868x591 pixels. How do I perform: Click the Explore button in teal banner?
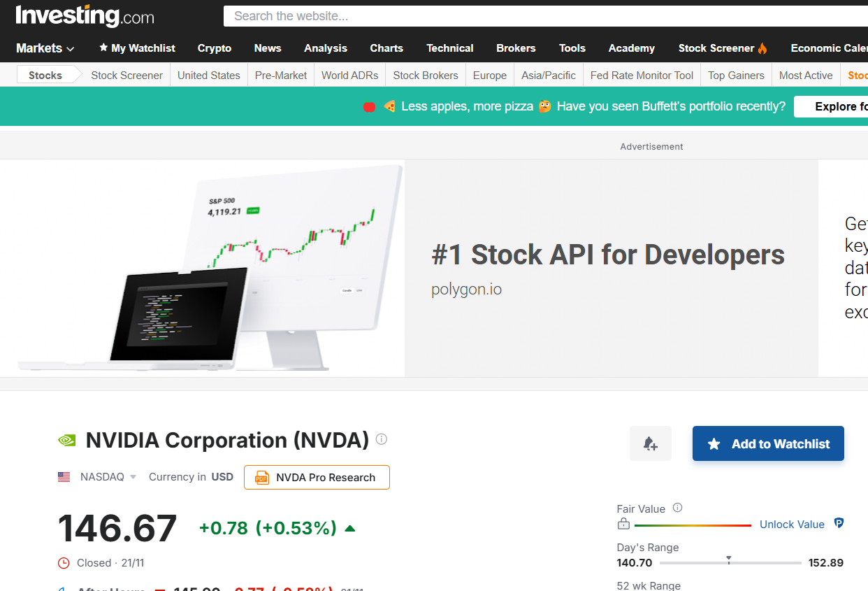point(831,106)
